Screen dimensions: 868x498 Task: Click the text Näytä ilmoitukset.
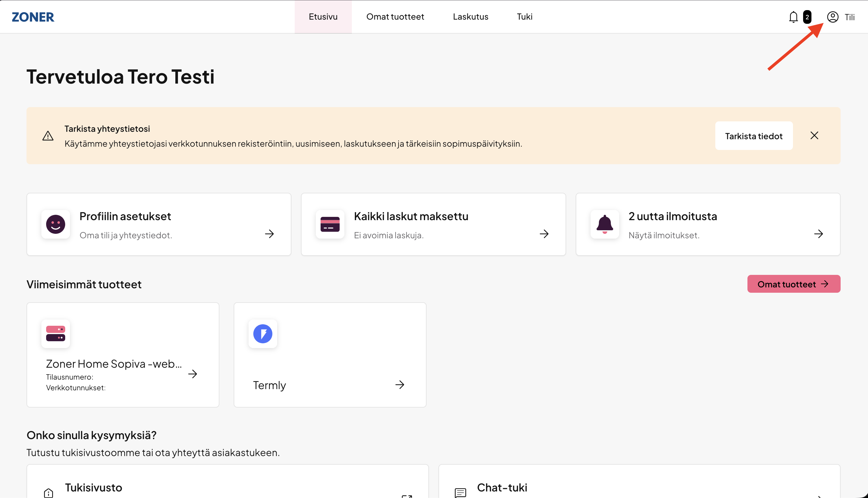tap(664, 235)
